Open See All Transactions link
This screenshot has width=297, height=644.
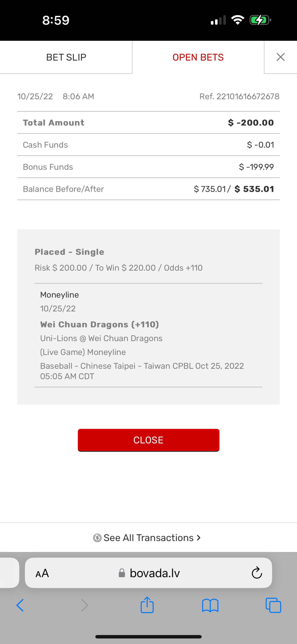(x=148, y=538)
